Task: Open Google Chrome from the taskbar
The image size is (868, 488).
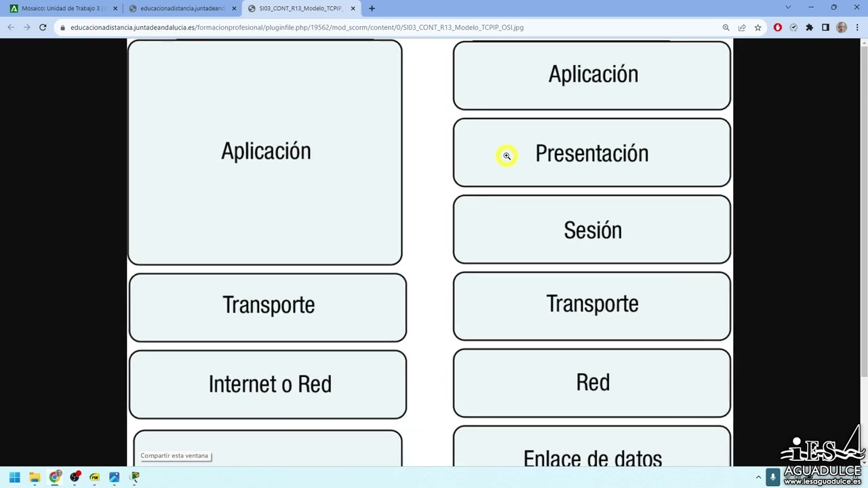Action: [x=55, y=477]
